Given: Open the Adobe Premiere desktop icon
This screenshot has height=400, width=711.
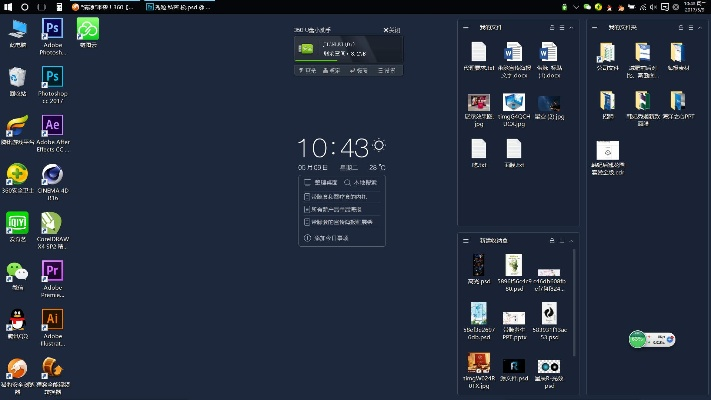Looking at the screenshot, I should (x=52, y=271).
